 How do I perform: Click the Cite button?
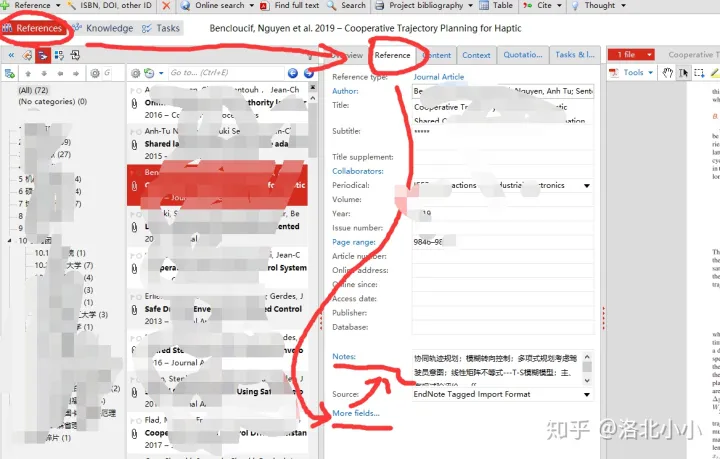coord(538,6)
